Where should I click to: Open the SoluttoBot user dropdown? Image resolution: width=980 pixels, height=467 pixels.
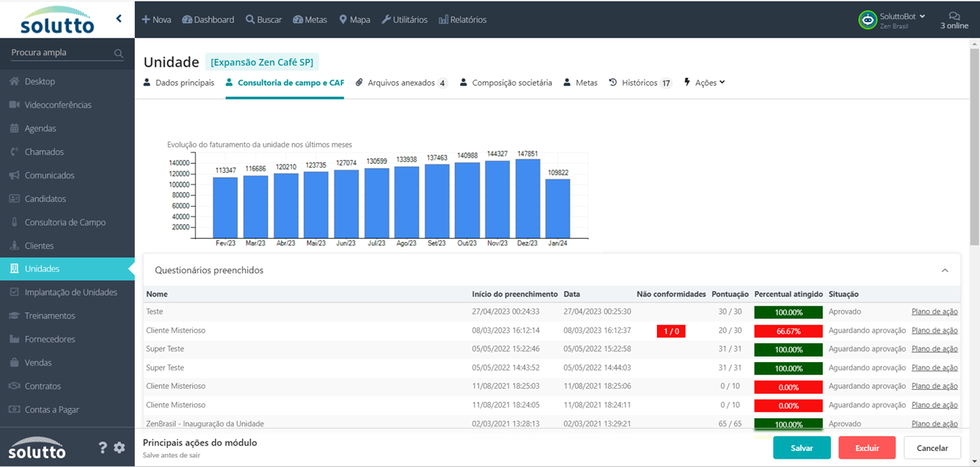point(903,16)
